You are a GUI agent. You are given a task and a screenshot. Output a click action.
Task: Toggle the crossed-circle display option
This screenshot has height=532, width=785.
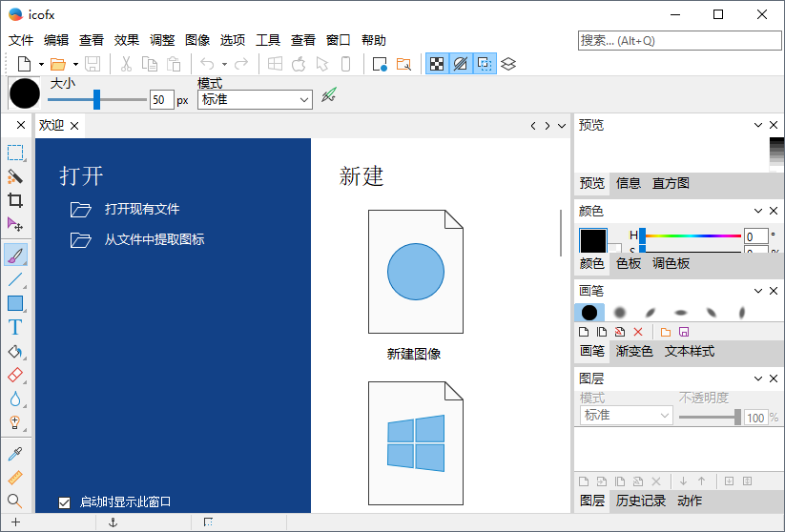461,64
